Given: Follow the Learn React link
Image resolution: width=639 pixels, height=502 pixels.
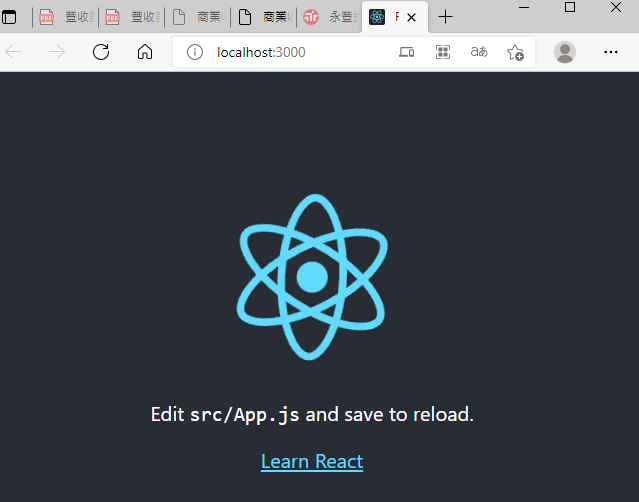Looking at the screenshot, I should click(x=312, y=462).
